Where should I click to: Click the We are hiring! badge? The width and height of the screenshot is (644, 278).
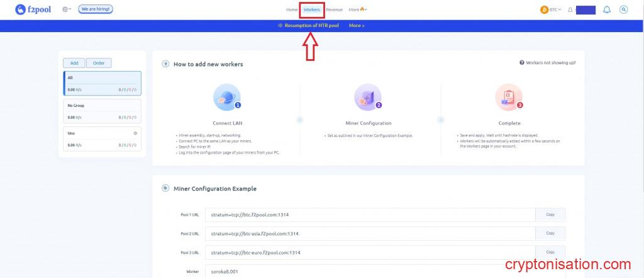[x=96, y=9]
